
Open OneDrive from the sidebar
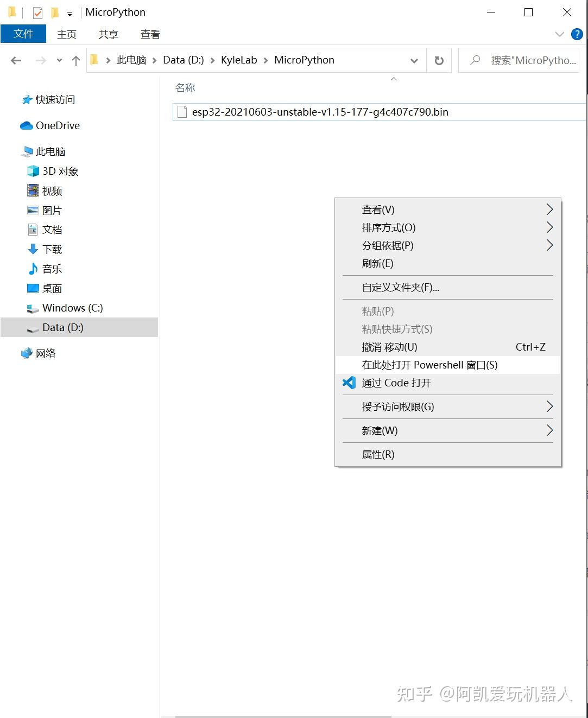[x=57, y=125]
